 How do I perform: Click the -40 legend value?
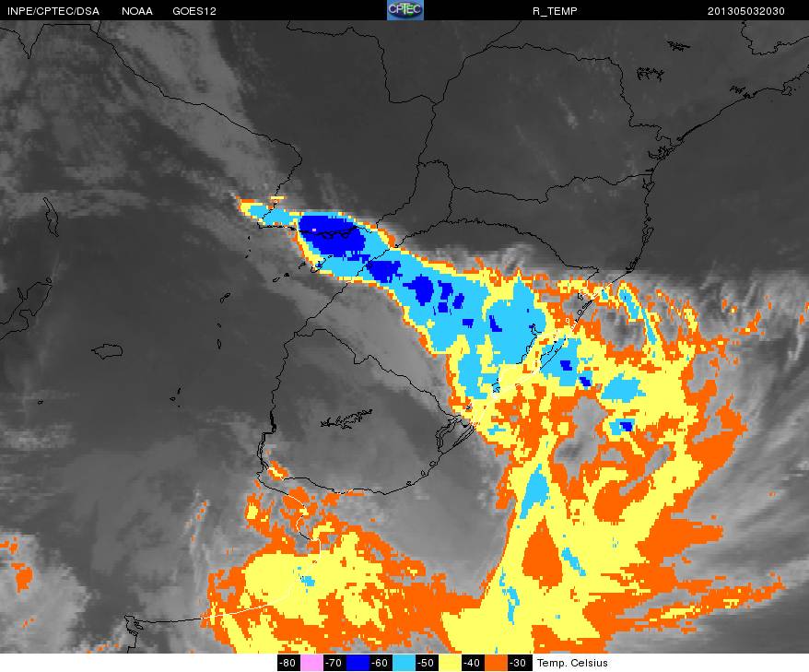tap(473, 663)
